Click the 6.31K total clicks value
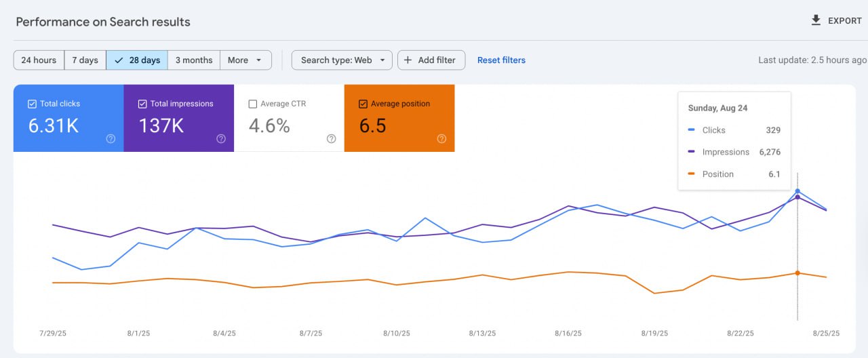This screenshot has width=868, height=358. (53, 125)
